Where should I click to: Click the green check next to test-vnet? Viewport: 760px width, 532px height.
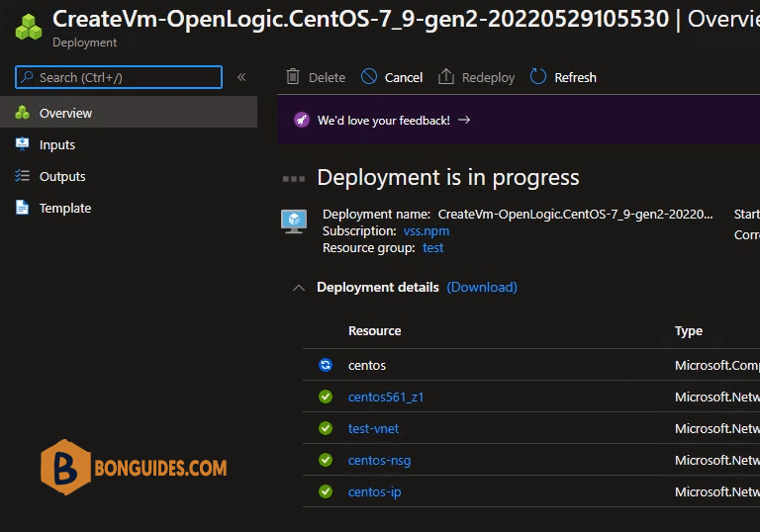pyautogui.click(x=326, y=428)
